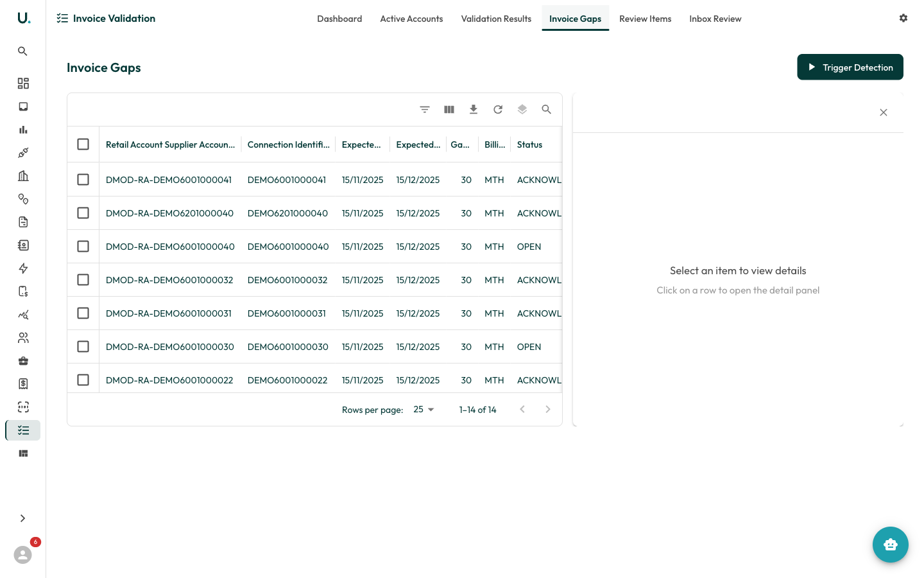Open the settings gear icon
Image resolution: width=924 pixels, height=578 pixels.
pyautogui.click(x=903, y=18)
